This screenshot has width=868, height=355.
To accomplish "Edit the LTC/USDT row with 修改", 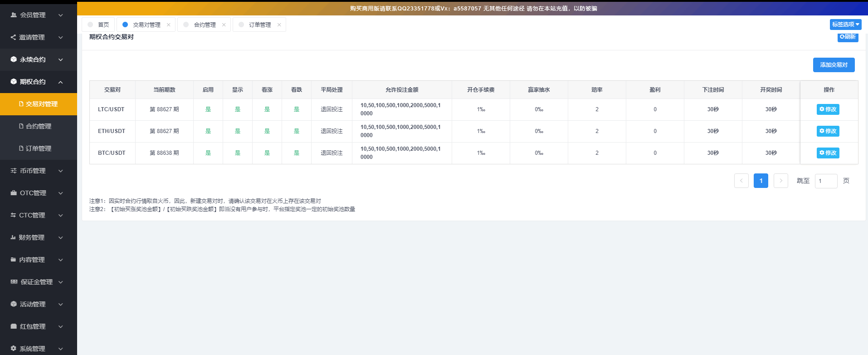I will coord(828,109).
